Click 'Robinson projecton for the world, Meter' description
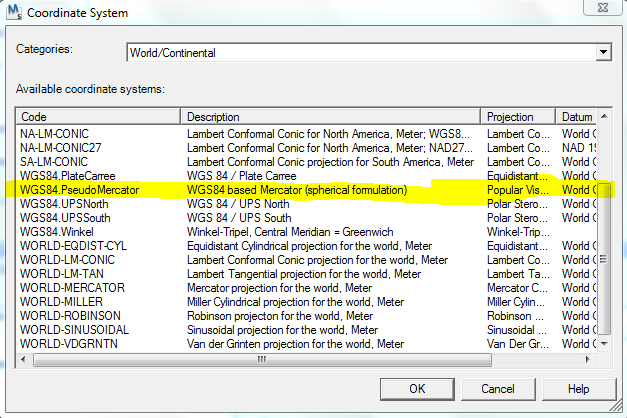 click(280, 316)
